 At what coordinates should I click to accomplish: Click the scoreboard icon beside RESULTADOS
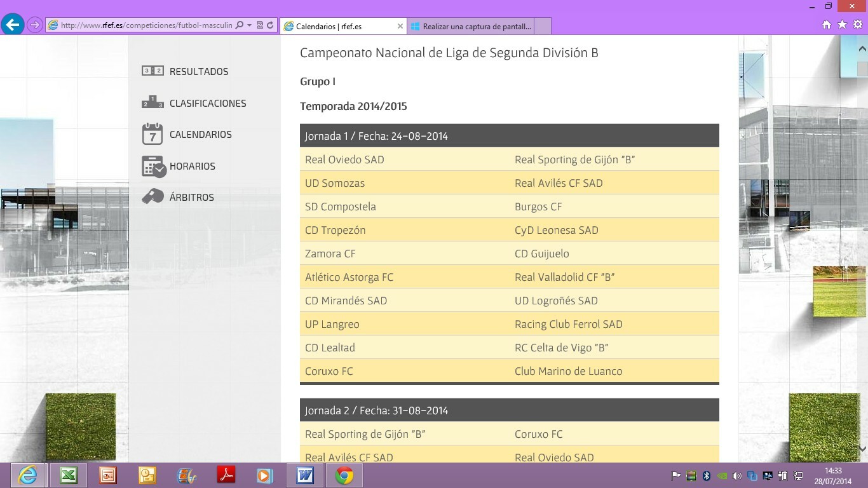pyautogui.click(x=153, y=71)
